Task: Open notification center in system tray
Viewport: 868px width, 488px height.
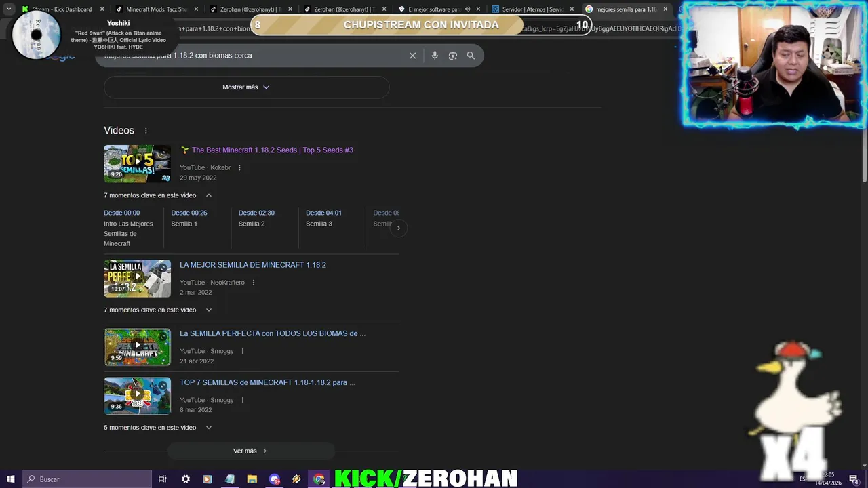Action: 854,479
